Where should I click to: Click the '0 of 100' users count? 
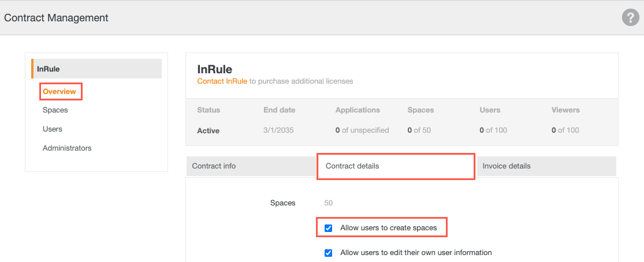(493, 130)
